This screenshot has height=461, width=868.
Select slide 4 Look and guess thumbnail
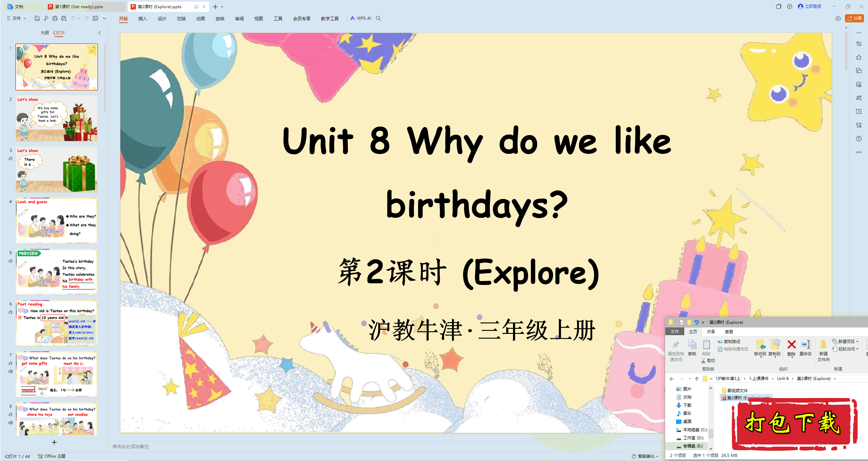(57, 221)
